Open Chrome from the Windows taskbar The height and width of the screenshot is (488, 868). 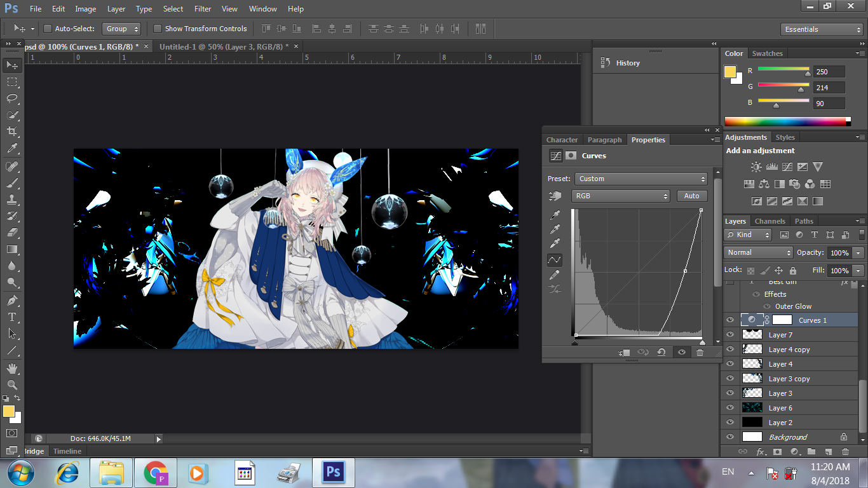(155, 473)
